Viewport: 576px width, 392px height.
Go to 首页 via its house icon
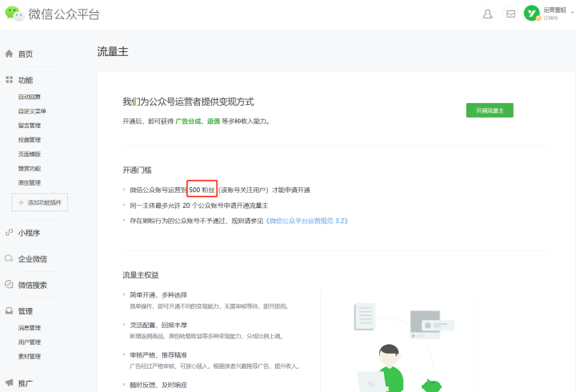coord(9,54)
